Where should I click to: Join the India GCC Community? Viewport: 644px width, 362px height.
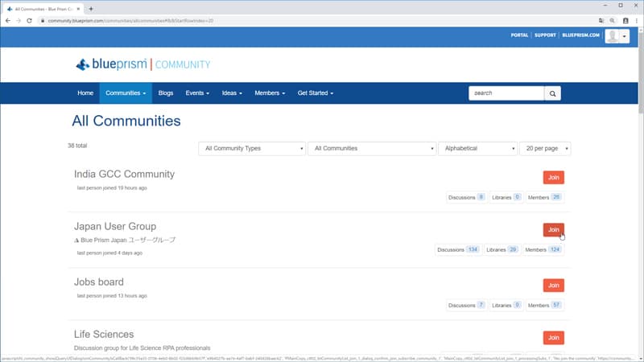click(553, 177)
